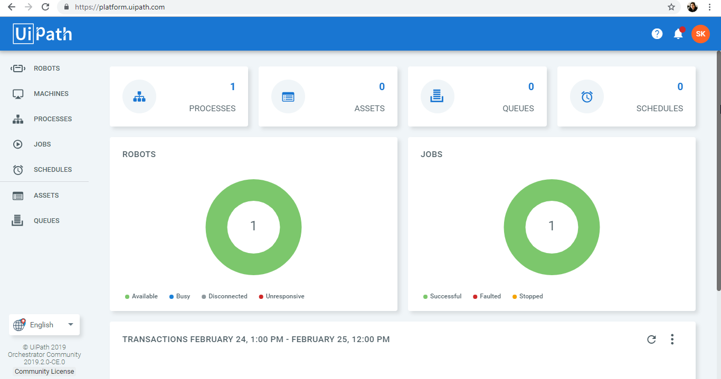Click the QUEUES card label
This screenshot has height=379, width=721.
click(x=518, y=109)
